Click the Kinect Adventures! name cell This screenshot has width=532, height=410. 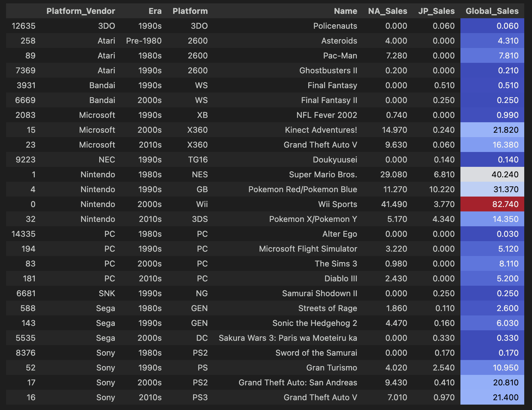pyautogui.click(x=321, y=130)
